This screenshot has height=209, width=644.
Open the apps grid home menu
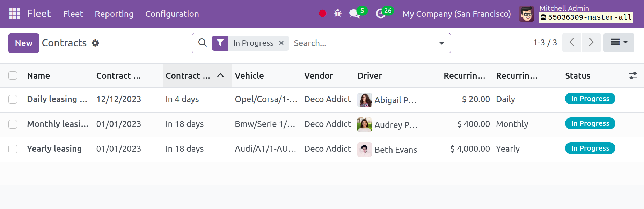[x=14, y=14]
